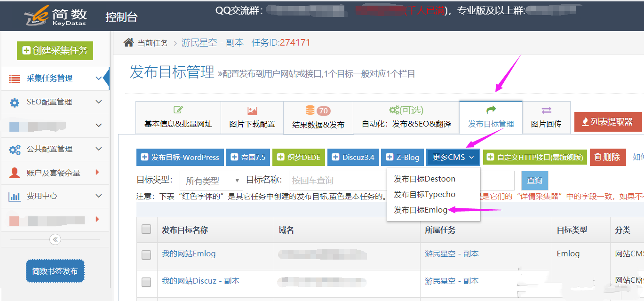Image resolution: width=644 pixels, height=301 pixels.
Task: Open the 更多CMS dropdown
Action: click(x=453, y=157)
